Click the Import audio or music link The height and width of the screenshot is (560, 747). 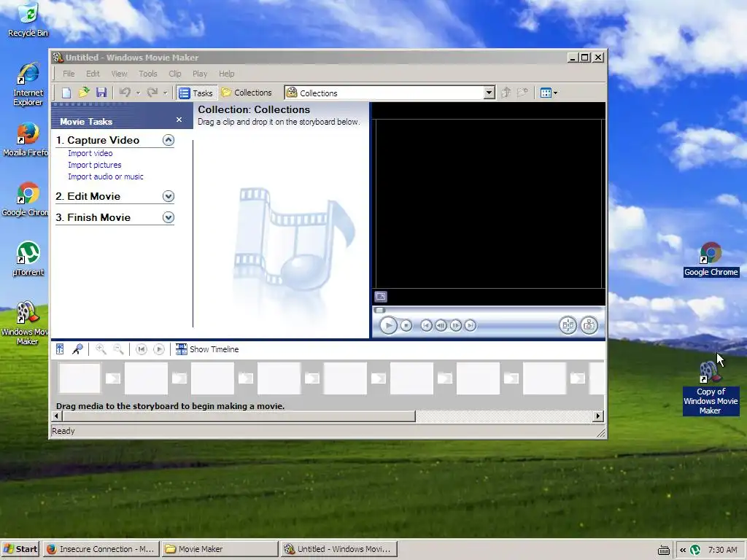(105, 176)
